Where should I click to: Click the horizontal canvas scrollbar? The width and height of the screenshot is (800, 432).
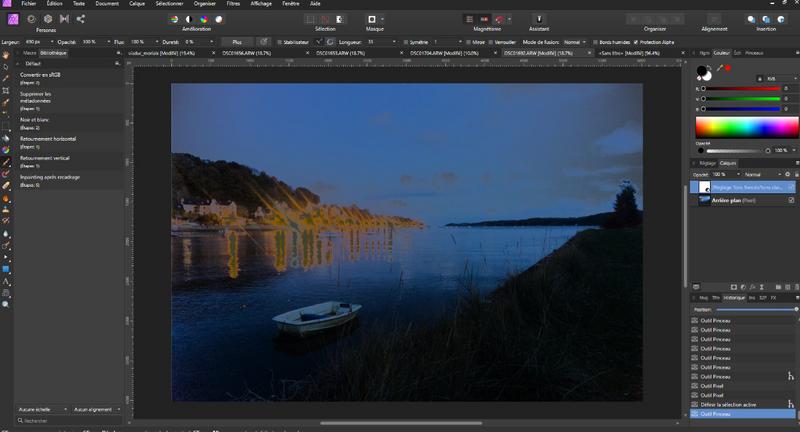tap(401, 423)
